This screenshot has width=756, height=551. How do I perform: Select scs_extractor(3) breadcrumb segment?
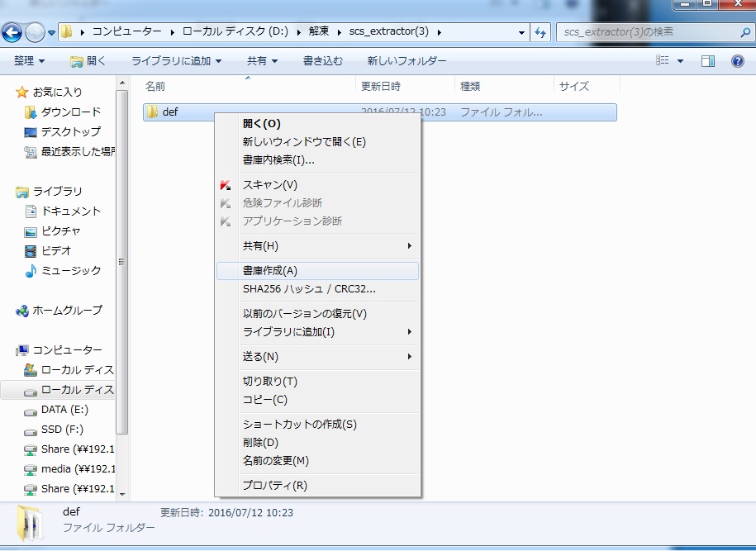[388, 32]
